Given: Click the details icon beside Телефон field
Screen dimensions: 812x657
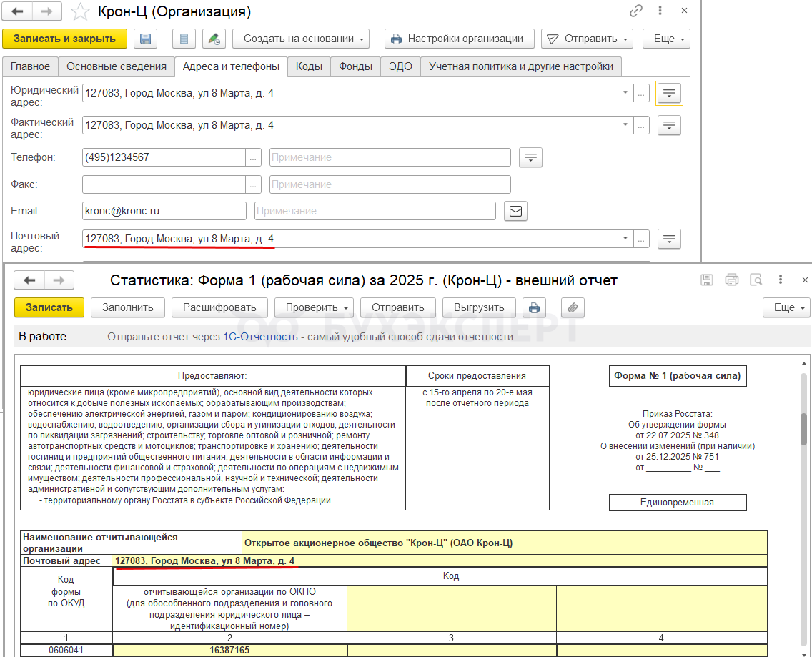Looking at the screenshot, I should [530, 157].
